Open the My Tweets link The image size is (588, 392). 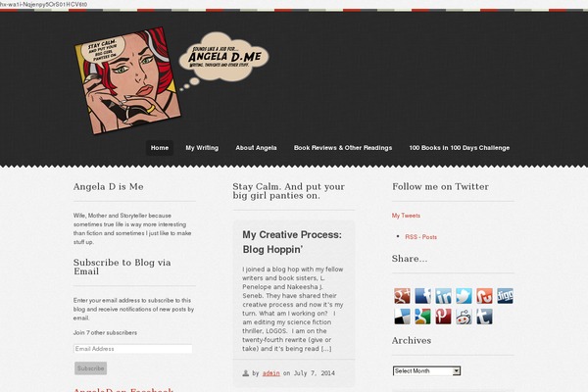406,216
